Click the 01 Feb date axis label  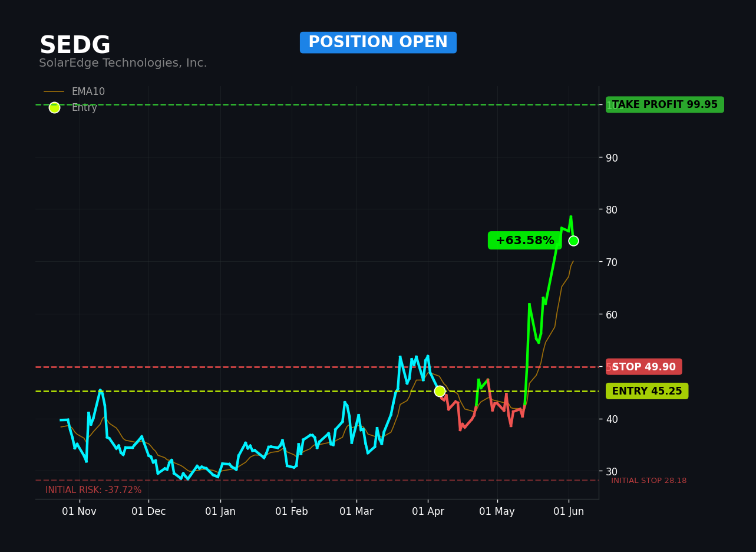coord(292,511)
